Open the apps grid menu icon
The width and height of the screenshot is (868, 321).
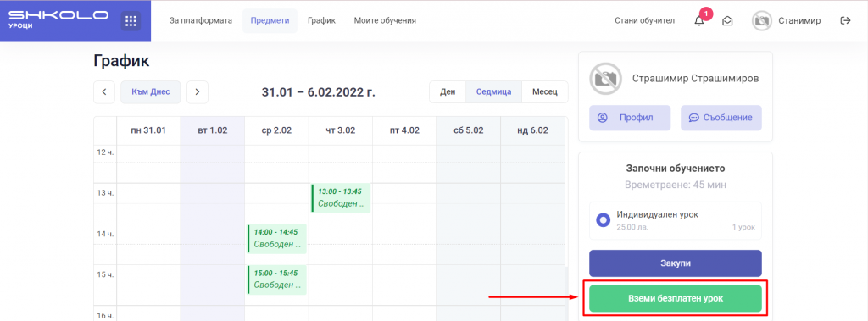pyautogui.click(x=131, y=21)
